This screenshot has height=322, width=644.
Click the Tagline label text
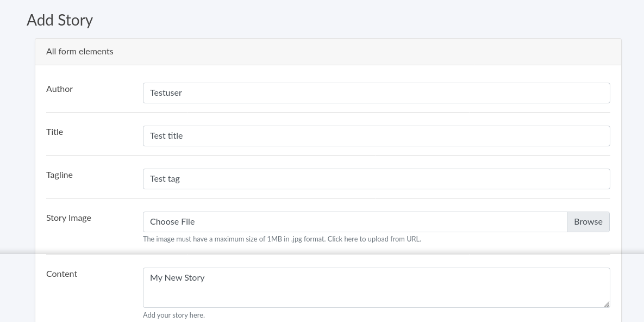[x=59, y=175]
